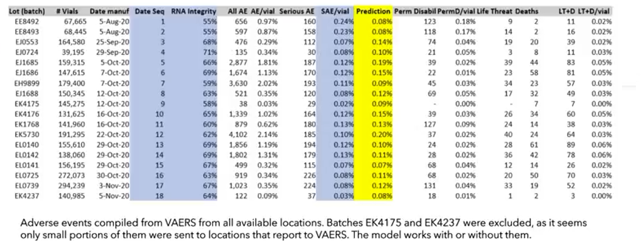Image resolution: width=644 pixels, height=246 pixels.
Task: Click the Perm Disabil column header
Action: coord(415,11)
